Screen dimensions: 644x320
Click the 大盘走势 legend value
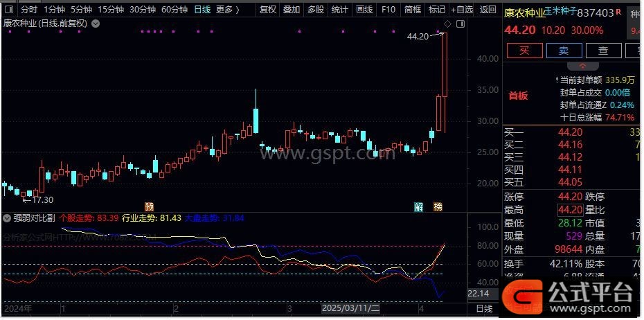point(214,217)
